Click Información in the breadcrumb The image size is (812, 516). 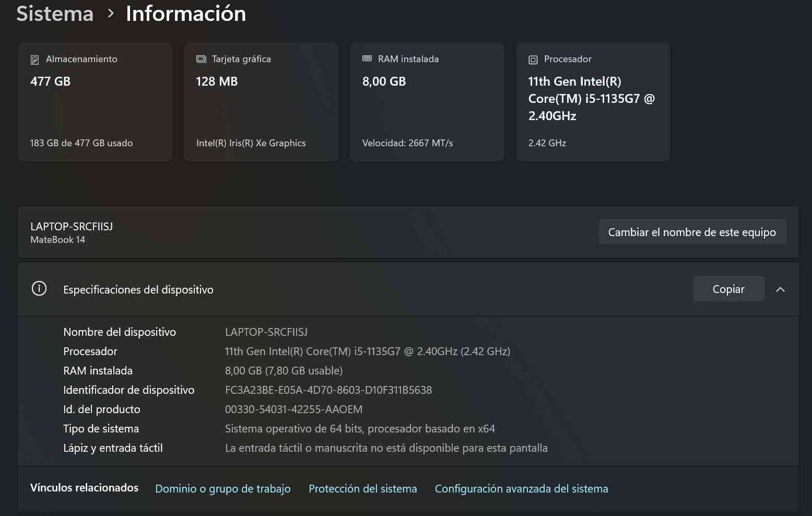point(186,14)
